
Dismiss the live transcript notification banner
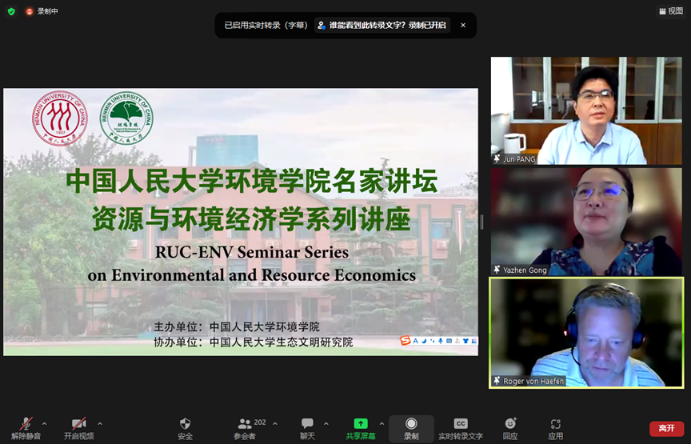(x=463, y=25)
